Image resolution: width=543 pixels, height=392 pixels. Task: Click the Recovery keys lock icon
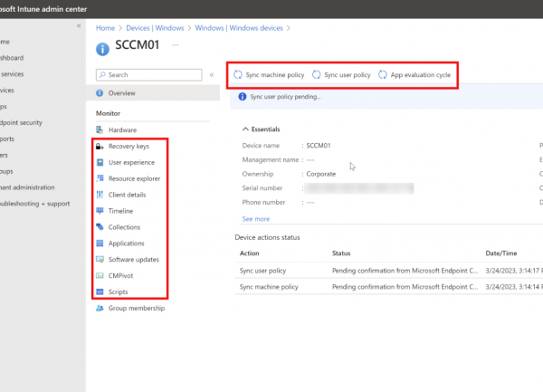[100, 146]
